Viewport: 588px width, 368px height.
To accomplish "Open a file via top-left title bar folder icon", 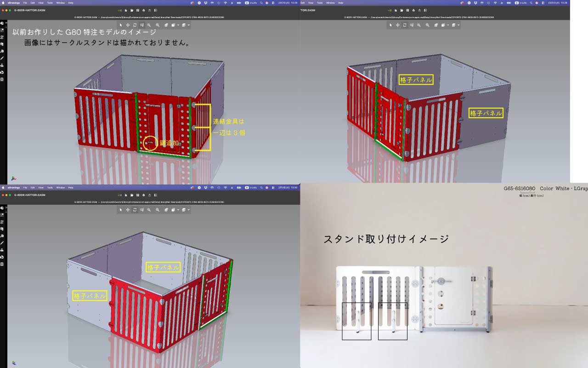I will (x=131, y=10).
